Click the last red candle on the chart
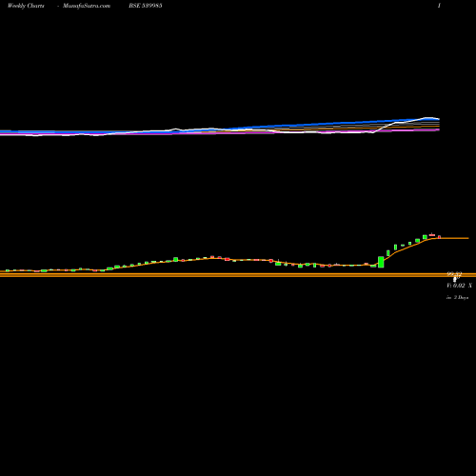 439,237
